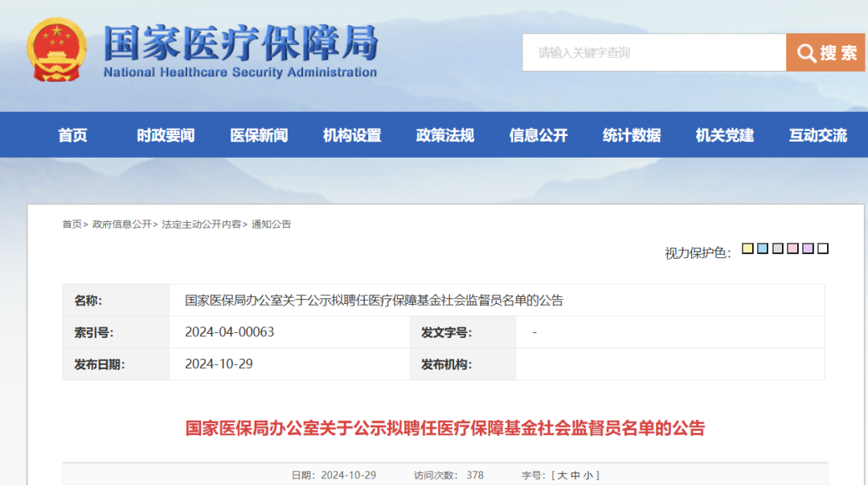Select the yellow eye-protection color swatch
This screenshot has height=485, width=868.
747,249
